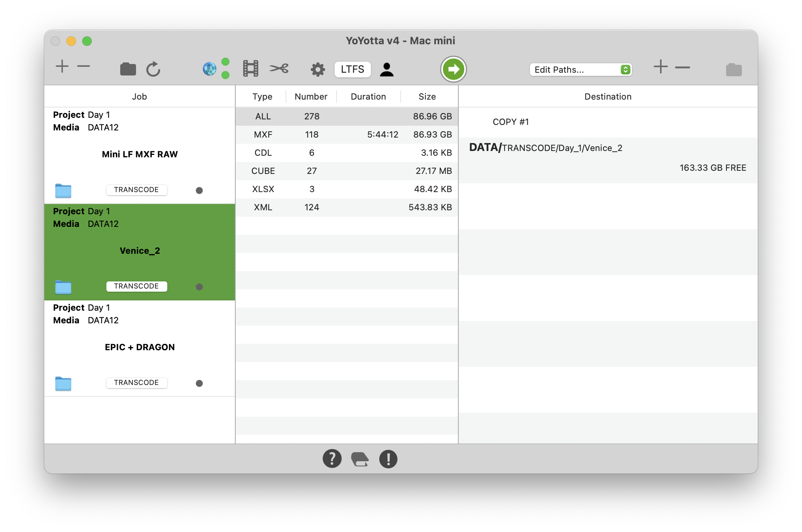Open the Edit Paths dropdown
Screen dimensions: 802x532
pyautogui.click(x=580, y=70)
